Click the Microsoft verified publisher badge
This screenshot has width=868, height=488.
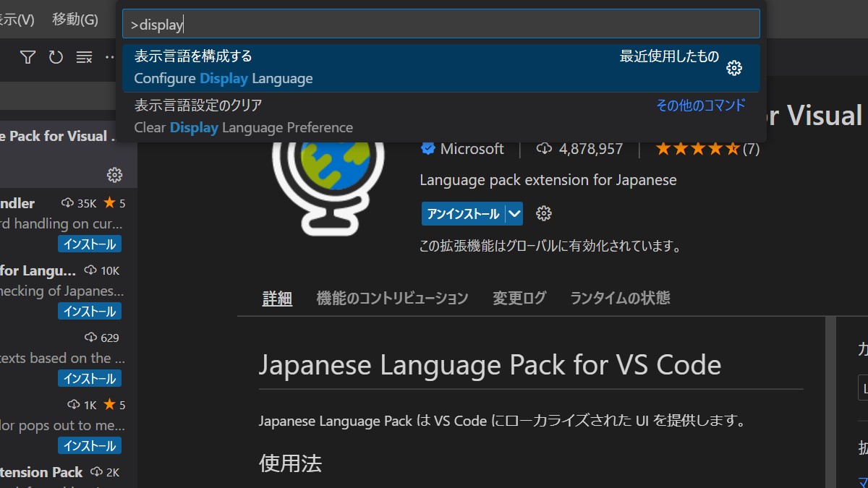pyautogui.click(x=428, y=149)
